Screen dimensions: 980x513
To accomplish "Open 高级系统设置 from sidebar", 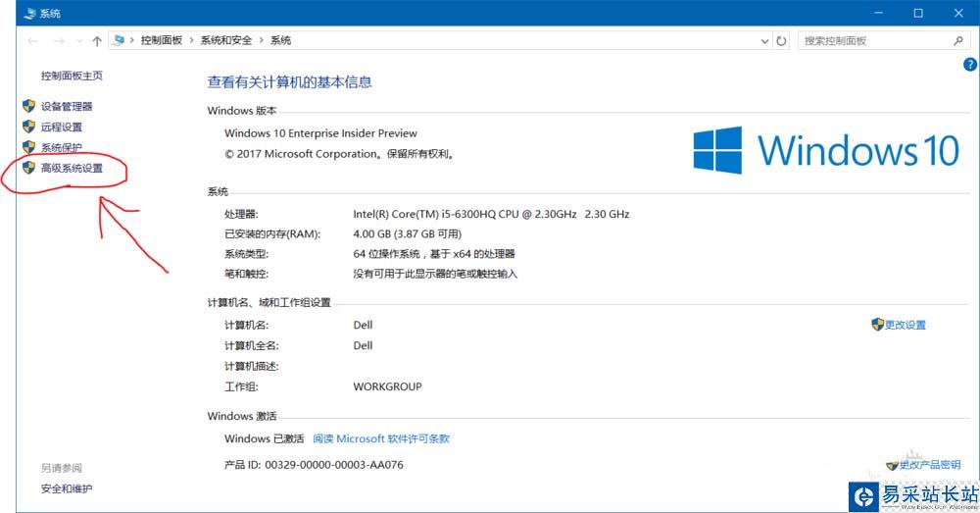I will [72, 168].
